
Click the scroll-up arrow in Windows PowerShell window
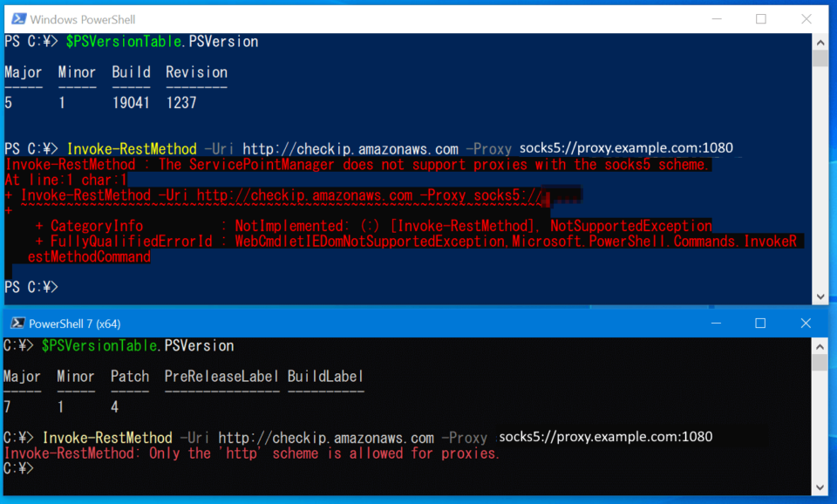pos(820,41)
